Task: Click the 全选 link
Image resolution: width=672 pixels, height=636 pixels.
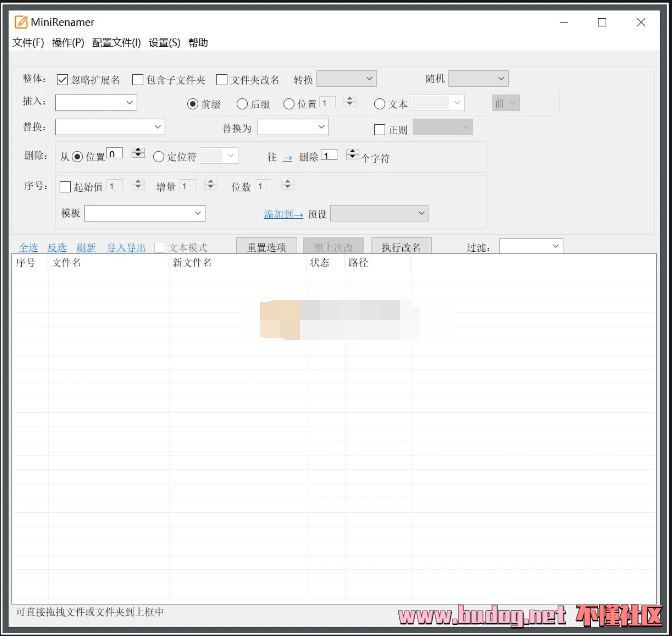Action: tap(29, 248)
